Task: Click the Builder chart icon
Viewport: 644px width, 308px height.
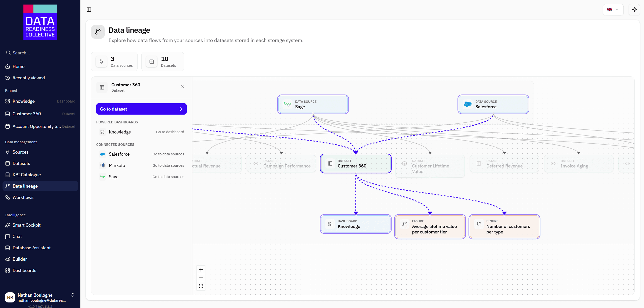Action: pos(8,259)
